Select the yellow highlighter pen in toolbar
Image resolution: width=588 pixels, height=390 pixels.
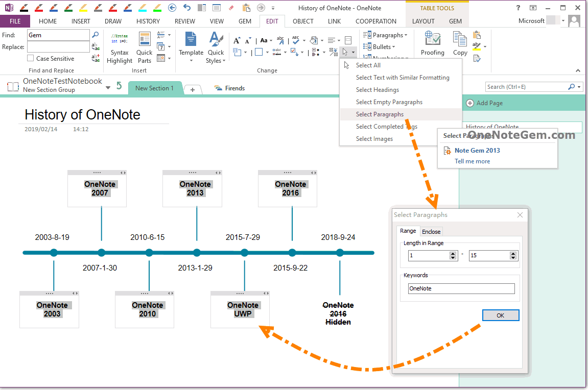84,7
